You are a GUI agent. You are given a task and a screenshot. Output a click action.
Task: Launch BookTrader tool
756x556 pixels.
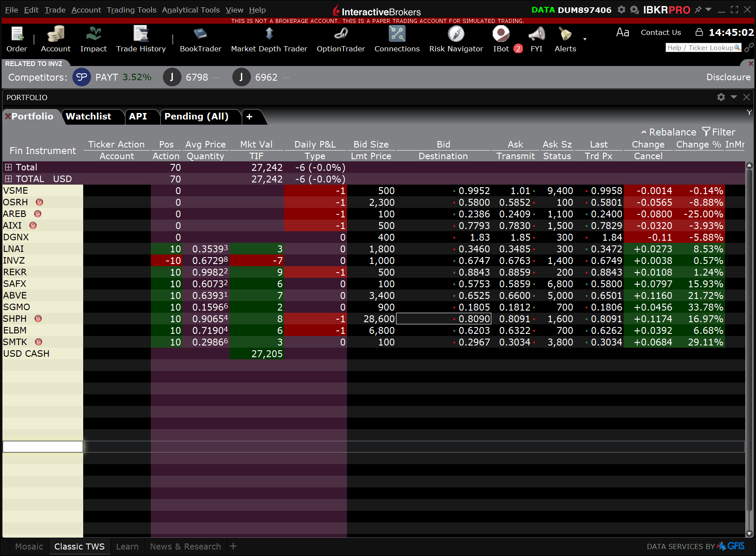[x=200, y=39]
